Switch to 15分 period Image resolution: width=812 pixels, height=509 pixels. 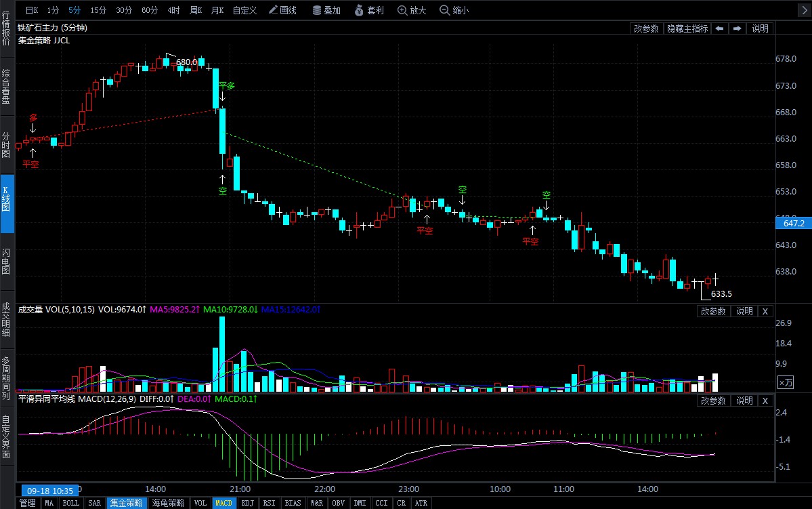click(x=98, y=10)
